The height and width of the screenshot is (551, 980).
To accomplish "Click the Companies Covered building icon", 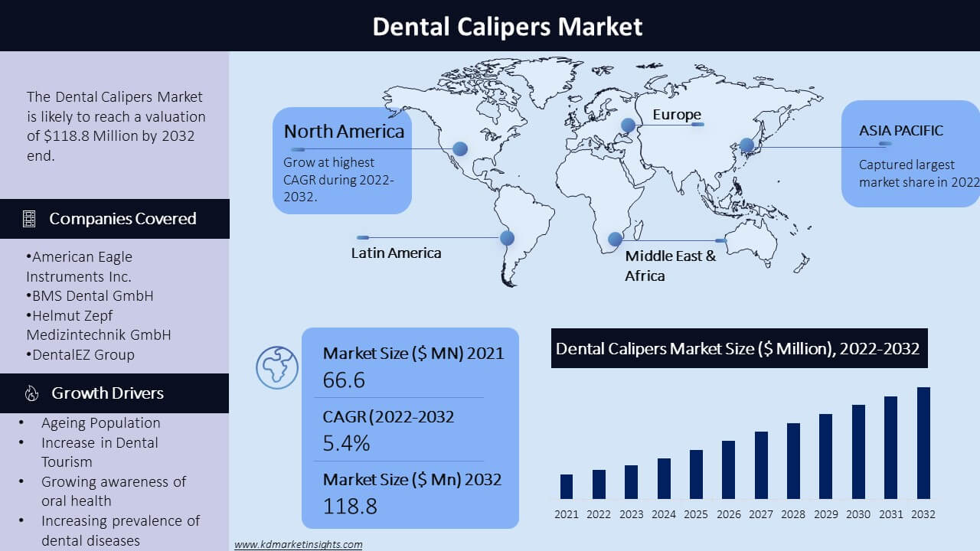I will pyautogui.click(x=29, y=219).
